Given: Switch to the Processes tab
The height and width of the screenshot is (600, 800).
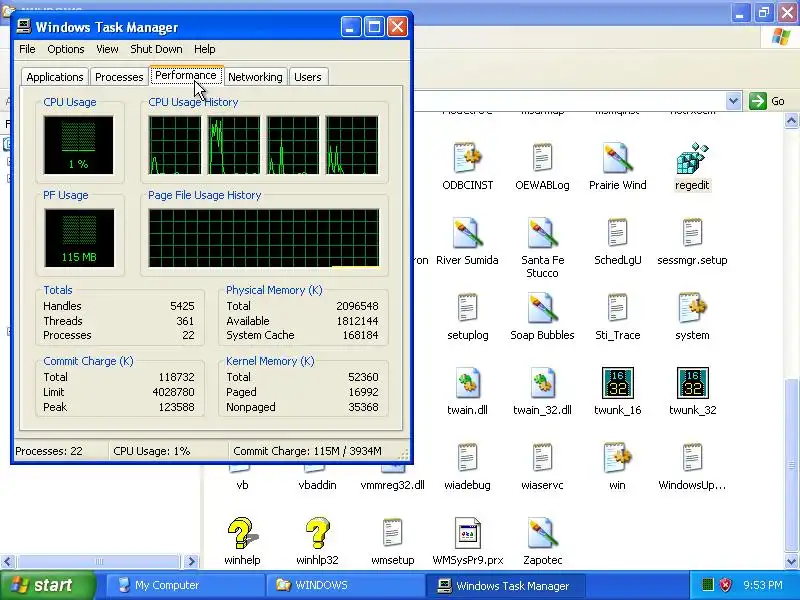Looking at the screenshot, I should coord(119,77).
